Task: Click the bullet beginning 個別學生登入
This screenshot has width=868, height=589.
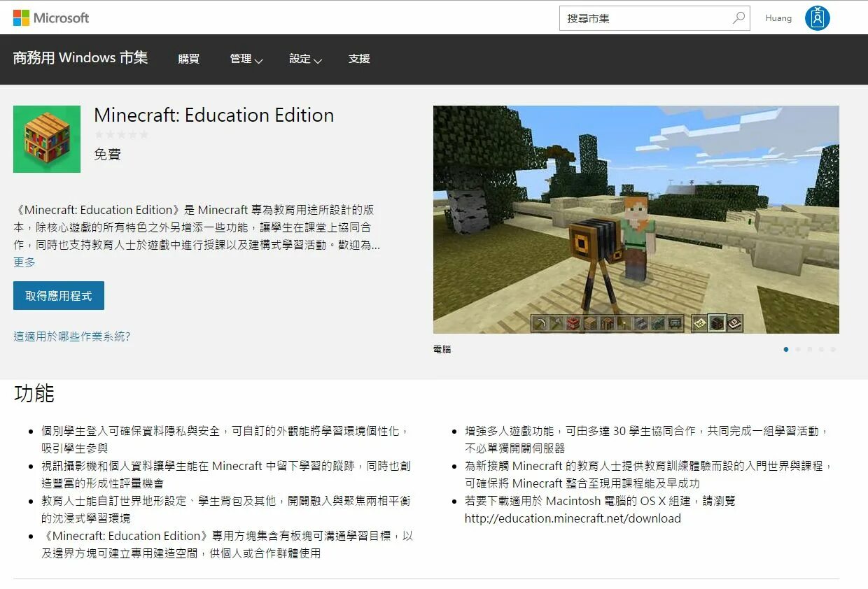Action: (225, 439)
